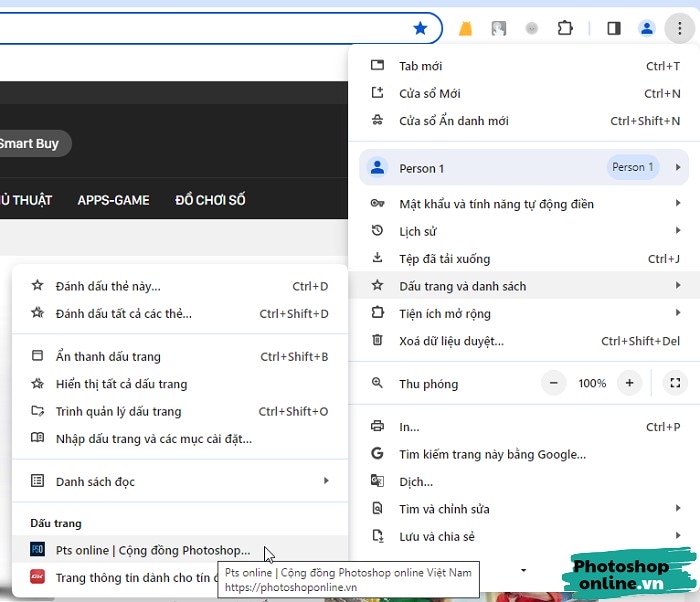This screenshot has height=602, width=700.
Task: Click the Person 1 chip badge
Action: (x=633, y=167)
